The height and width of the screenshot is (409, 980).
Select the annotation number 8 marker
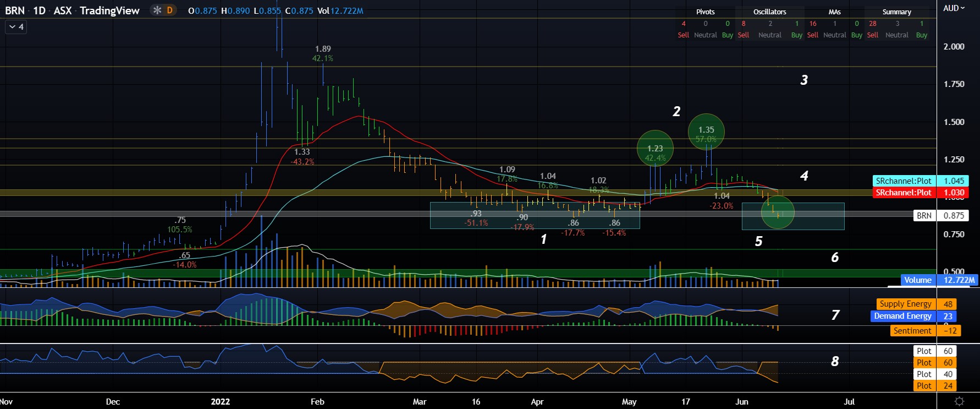835,361
